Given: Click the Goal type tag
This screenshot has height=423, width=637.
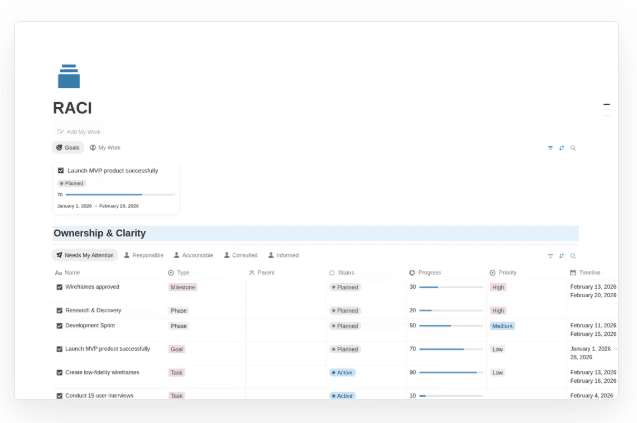Looking at the screenshot, I should pos(177,349).
